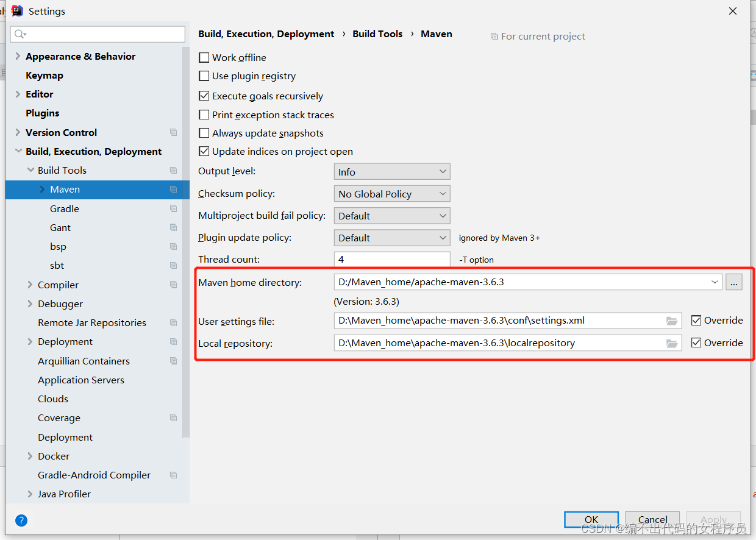
Task: Expand the Editor section
Action: click(18, 94)
